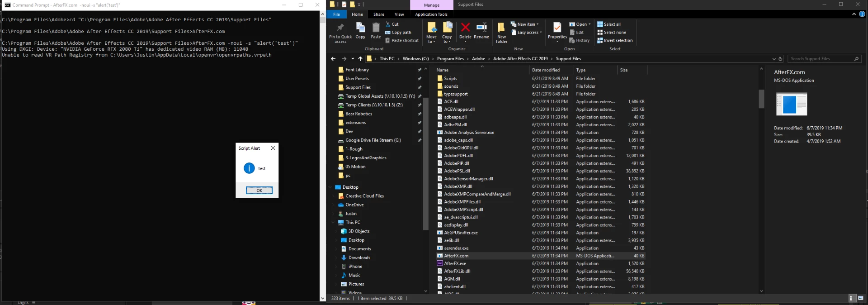
Task: Refresh the Support Files folder
Action: tap(780, 59)
